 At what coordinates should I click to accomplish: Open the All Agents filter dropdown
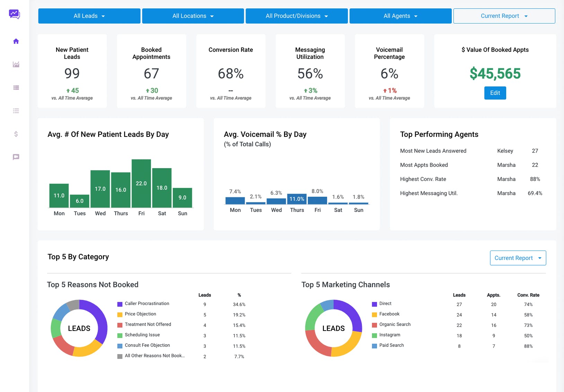[x=400, y=16]
